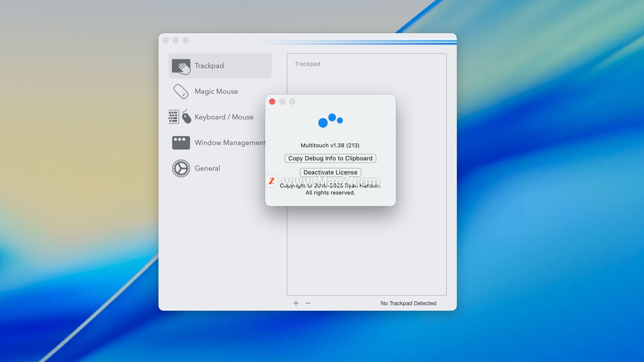644x362 pixels.
Task: Open the General settings text label
Action: pos(207,168)
